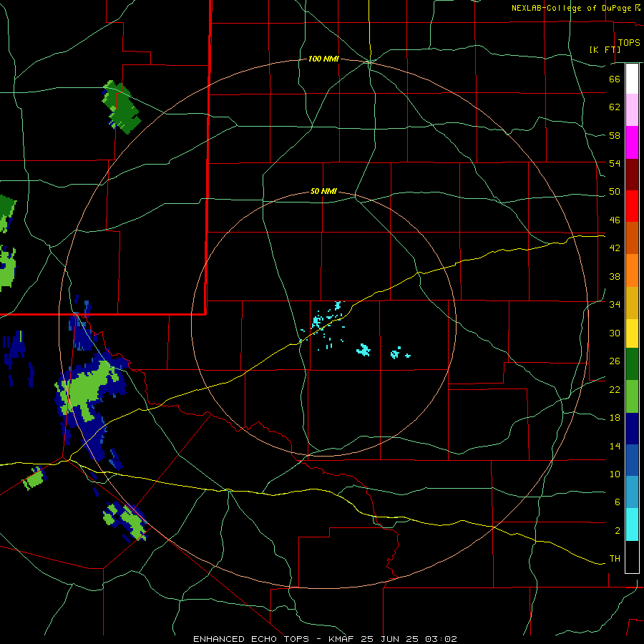644x644 pixels.
Task: Click the '26' legend value
Action: pos(615,361)
